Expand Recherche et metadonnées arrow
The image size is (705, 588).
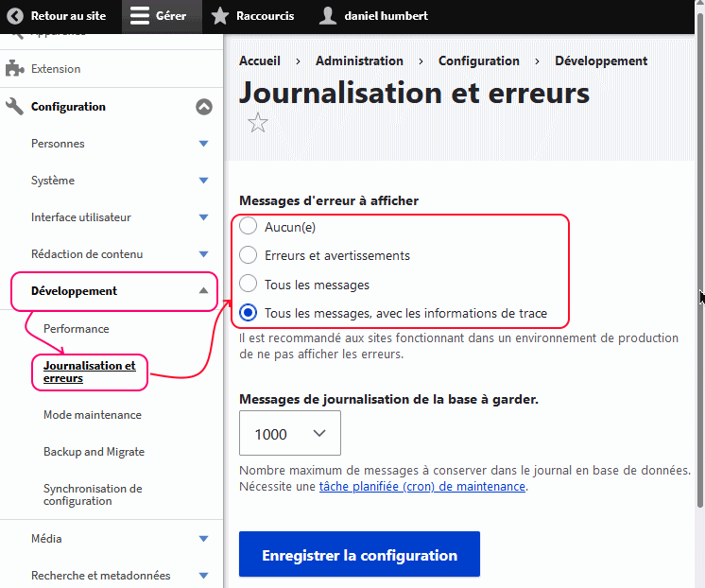[204, 576]
